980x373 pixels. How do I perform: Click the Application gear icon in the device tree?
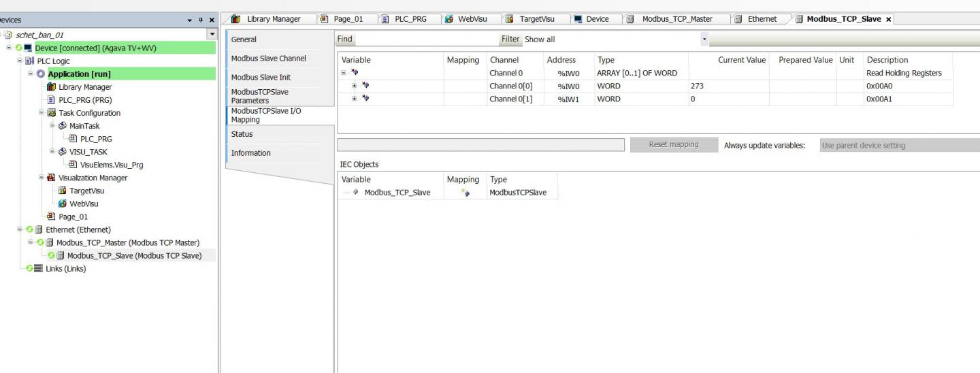tap(40, 74)
